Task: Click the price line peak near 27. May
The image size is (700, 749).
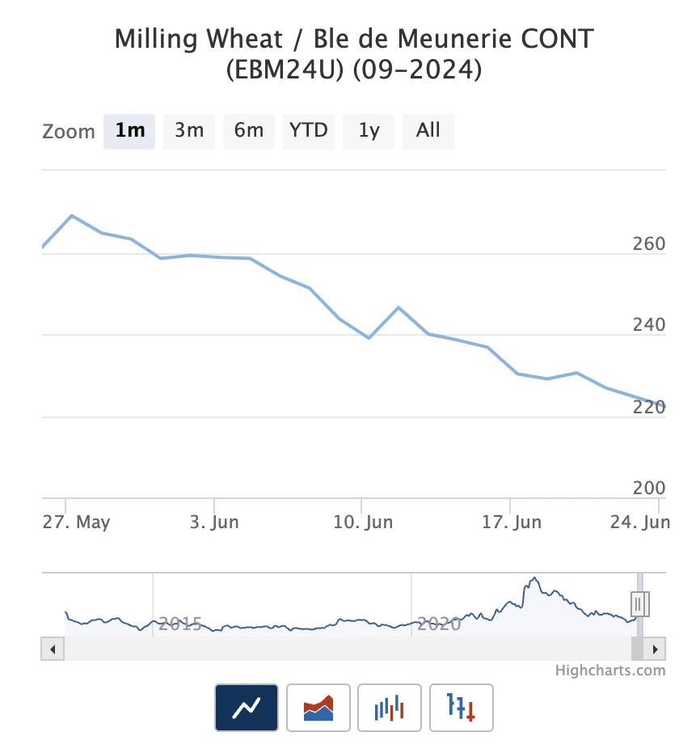Action: tap(72, 216)
